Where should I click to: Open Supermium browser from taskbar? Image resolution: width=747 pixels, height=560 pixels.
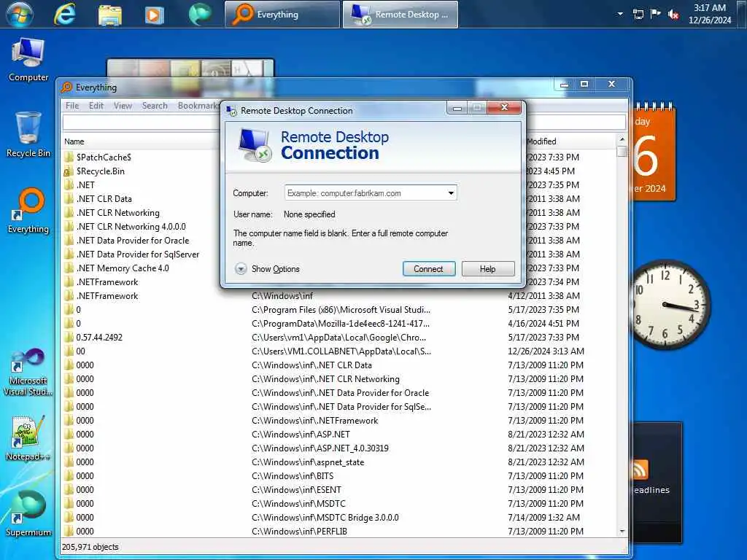tap(200, 15)
